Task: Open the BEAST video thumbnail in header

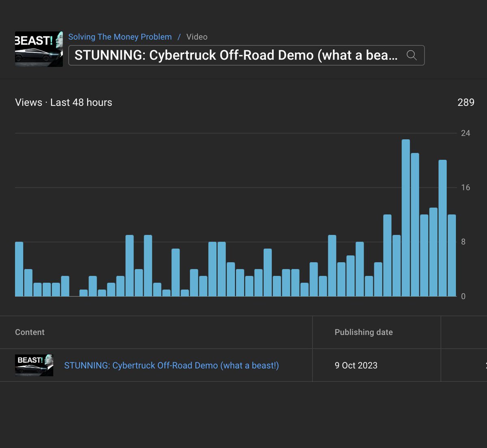Action: point(39,49)
